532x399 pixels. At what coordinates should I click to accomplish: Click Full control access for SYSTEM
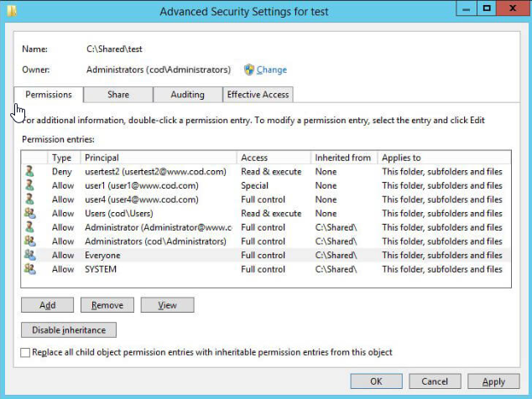(x=263, y=269)
